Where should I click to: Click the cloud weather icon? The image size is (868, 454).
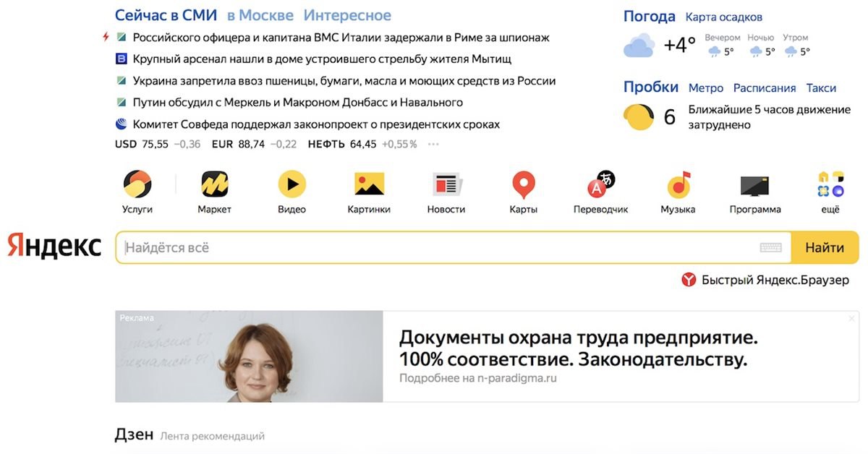coord(639,46)
